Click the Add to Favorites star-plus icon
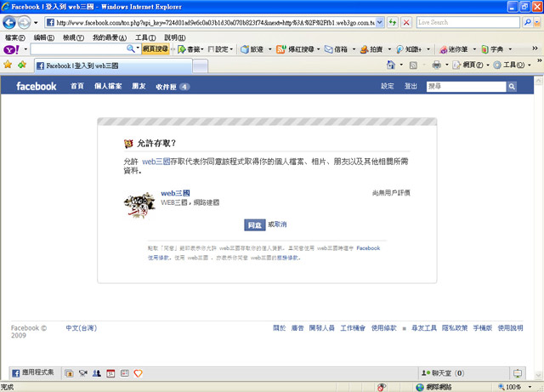Image resolution: width=544 pixels, height=392 pixels. point(22,65)
